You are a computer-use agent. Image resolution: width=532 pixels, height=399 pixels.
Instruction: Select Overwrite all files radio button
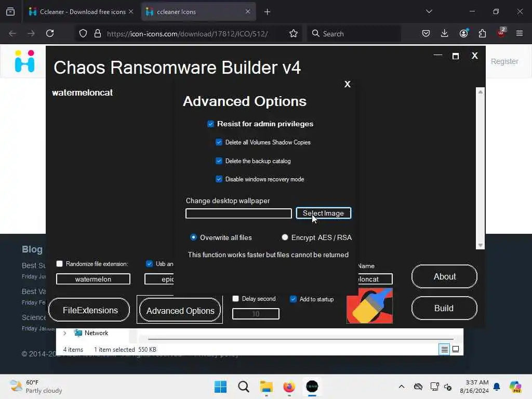[193, 237]
